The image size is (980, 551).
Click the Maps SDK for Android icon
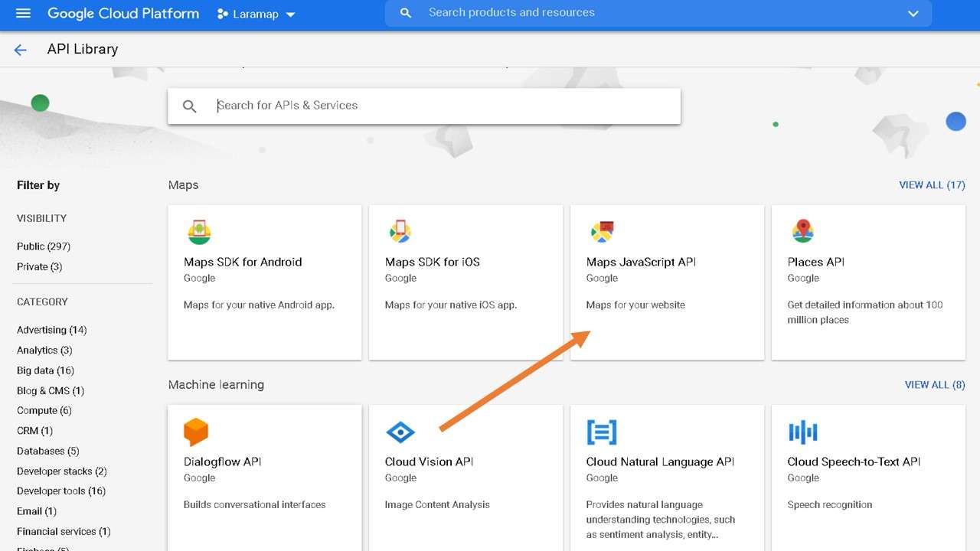[199, 232]
